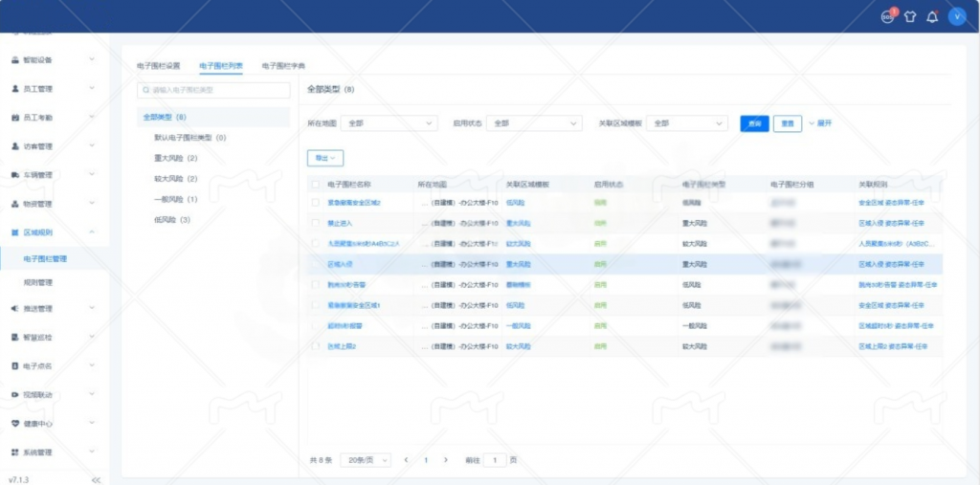Select the checkbox for the 区域上限2 row
This screenshot has height=485, width=980.
(316, 346)
